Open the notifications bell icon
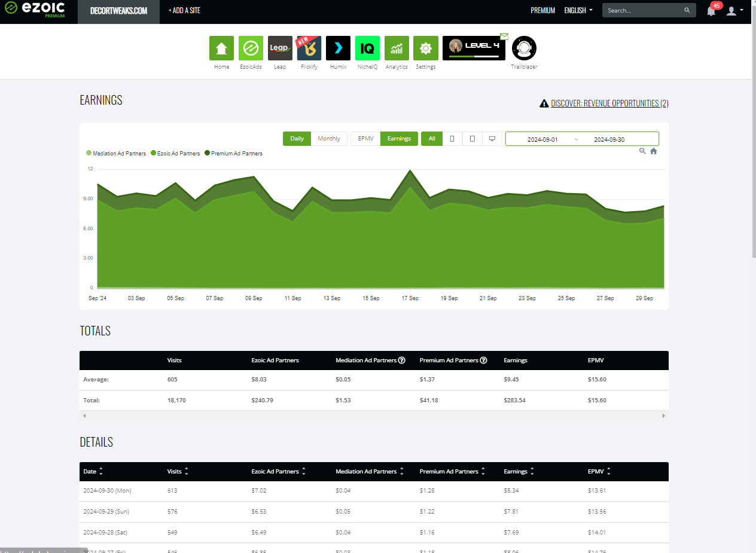756x553 pixels. tap(711, 10)
